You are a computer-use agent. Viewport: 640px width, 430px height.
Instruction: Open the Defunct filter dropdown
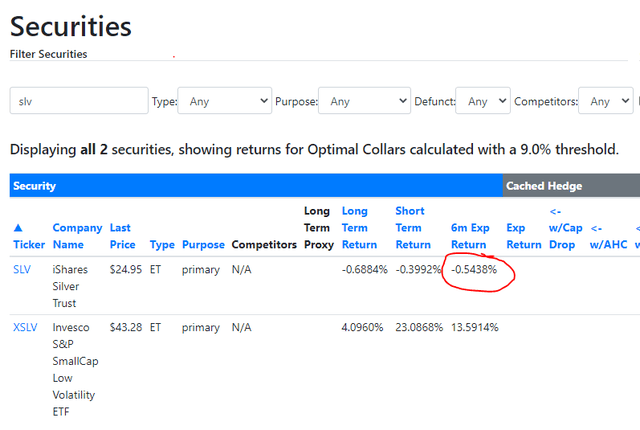click(x=482, y=101)
